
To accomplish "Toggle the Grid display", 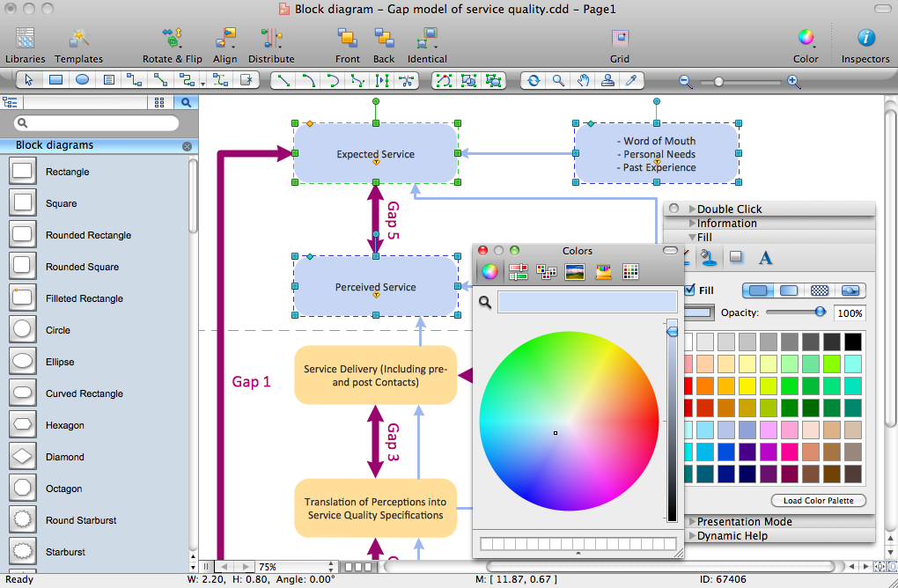I will [x=620, y=45].
